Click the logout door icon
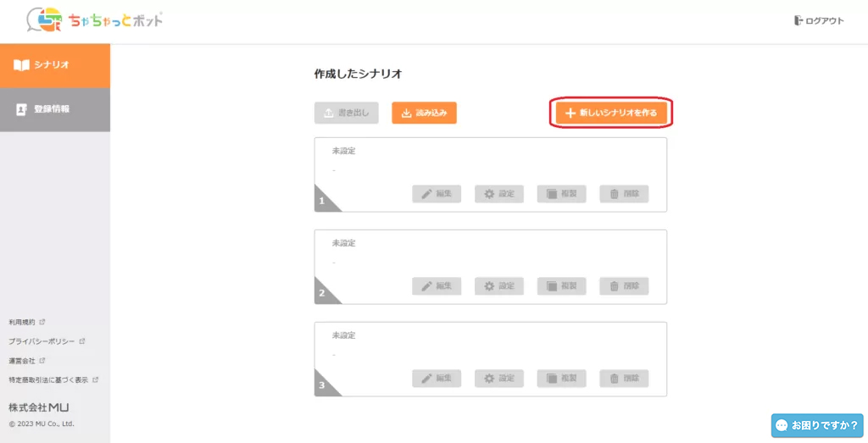868x443 pixels. [x=798, y=21]
